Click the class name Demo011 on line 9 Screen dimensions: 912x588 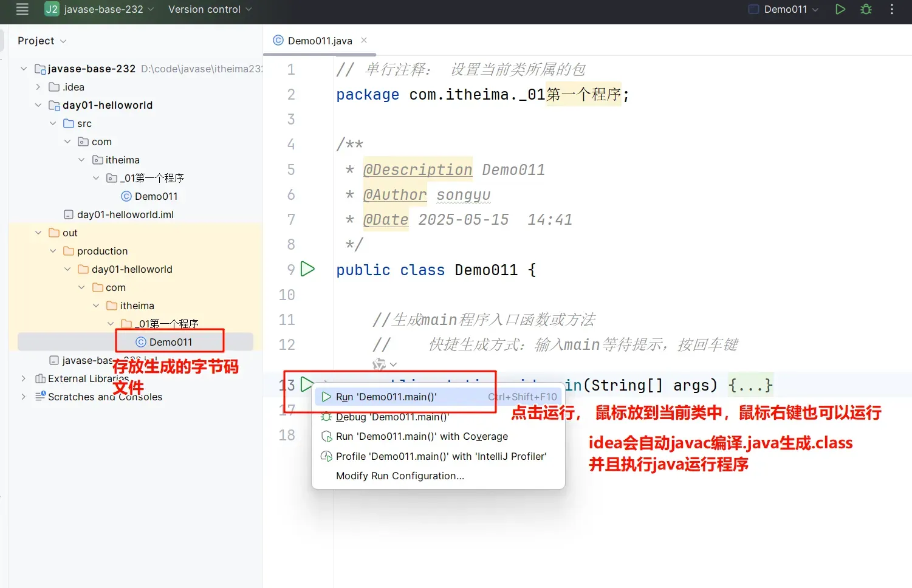(486, 270)
